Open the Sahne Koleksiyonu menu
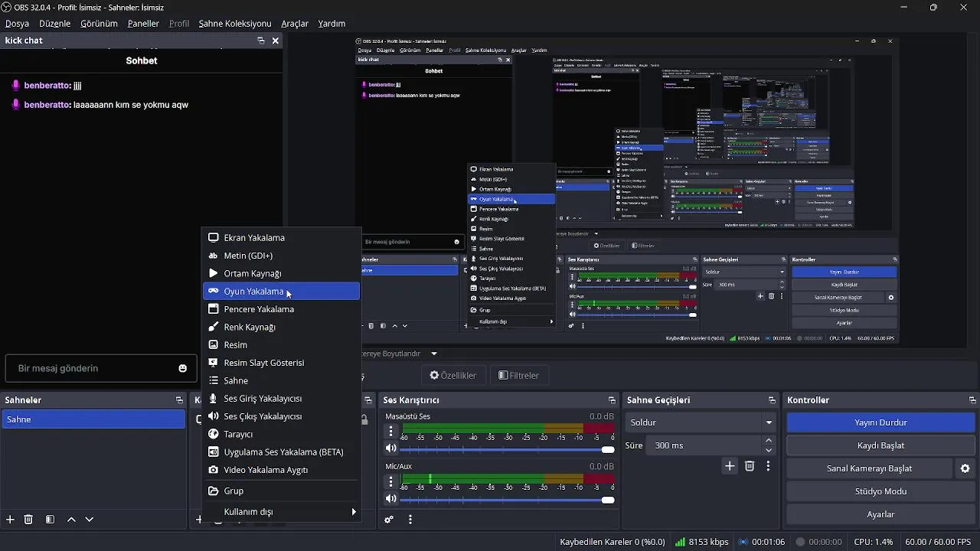The image size is (980, 551). point(235,24)
